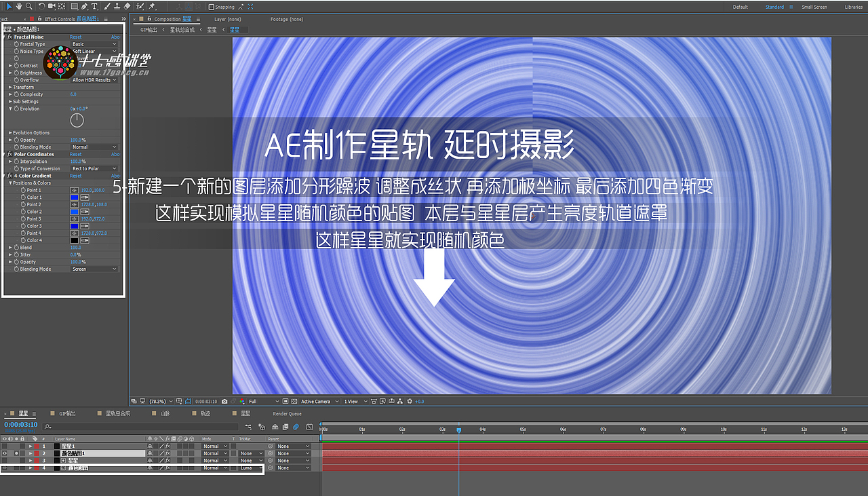Select the Selection tool in the toolbar
This screenshot has width=868, height=496.
9,5
